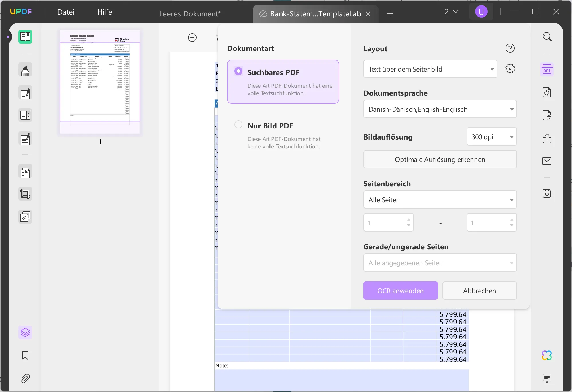Open the Reader mode panel in left sidebar

[x=25, y=37]
